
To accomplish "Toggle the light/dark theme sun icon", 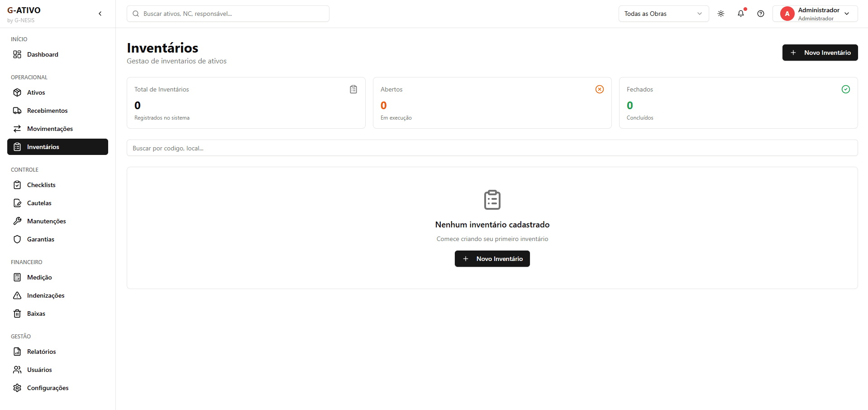I will (721, 14).
